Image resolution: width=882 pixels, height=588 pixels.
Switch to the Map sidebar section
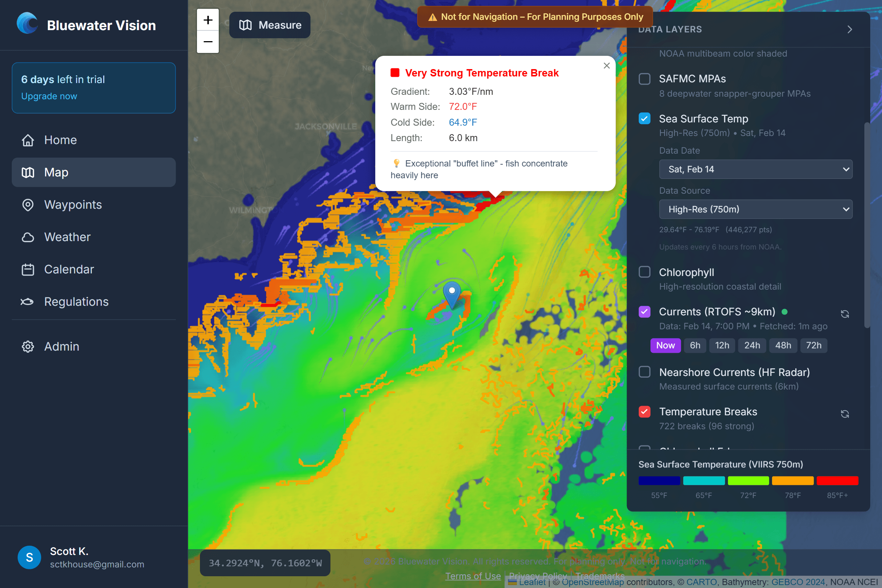pyautogui.click(x=56, y=172)
